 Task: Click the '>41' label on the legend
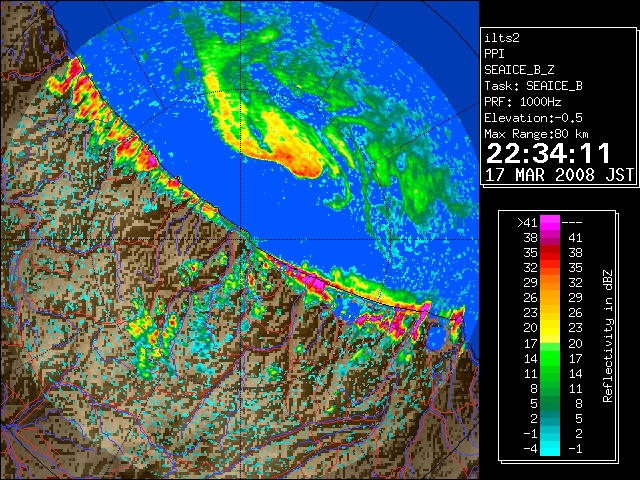point(527,222)
